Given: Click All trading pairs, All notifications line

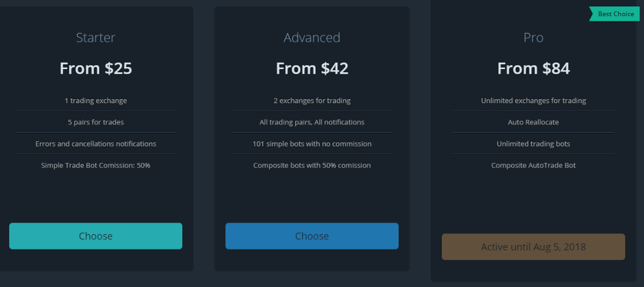Looking at the screenshot, I should point(312,122).
